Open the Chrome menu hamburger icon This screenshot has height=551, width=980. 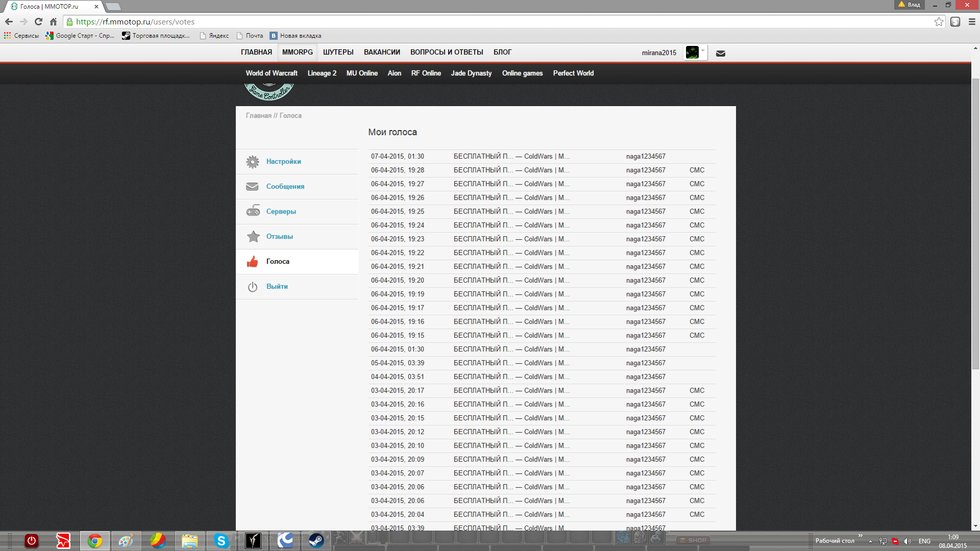972,21
